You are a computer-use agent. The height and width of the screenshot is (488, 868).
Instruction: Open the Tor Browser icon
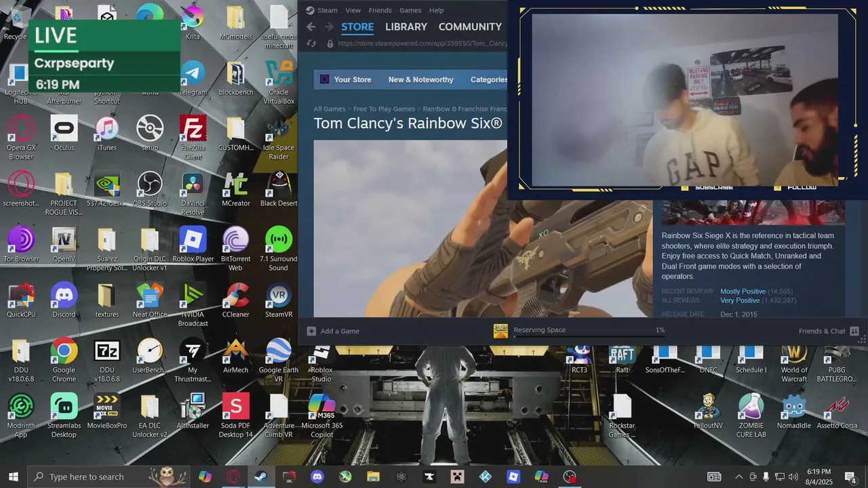coord(21,245)
